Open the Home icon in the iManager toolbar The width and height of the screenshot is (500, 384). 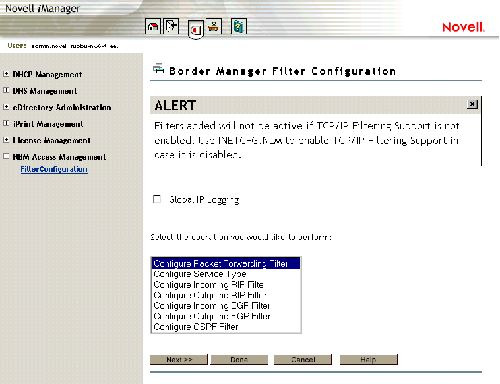tap(153, 26)
